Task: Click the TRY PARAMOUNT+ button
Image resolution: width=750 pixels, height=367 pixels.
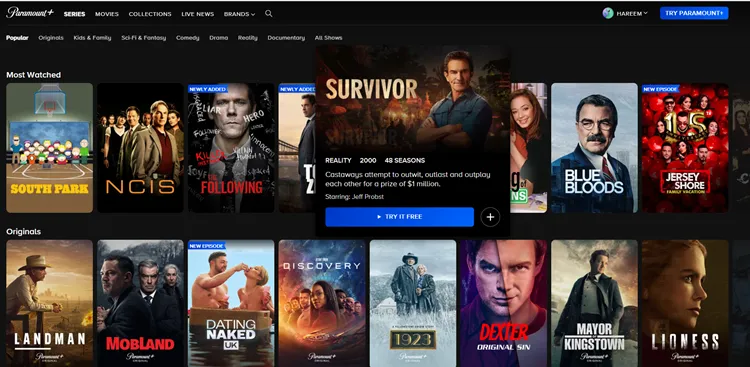Action: point(694,13)
